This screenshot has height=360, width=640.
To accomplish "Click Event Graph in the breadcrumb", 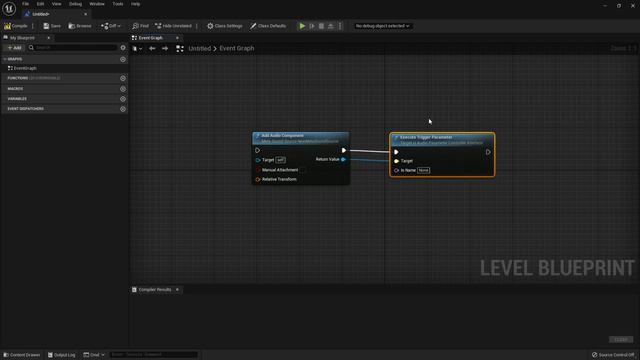I will (237, 49).
